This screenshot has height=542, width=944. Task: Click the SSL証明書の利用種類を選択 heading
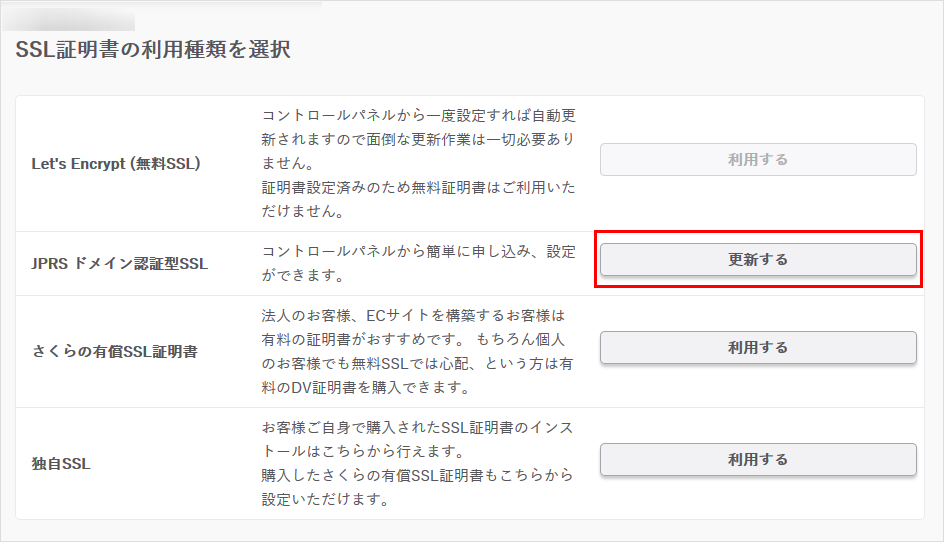153,49
